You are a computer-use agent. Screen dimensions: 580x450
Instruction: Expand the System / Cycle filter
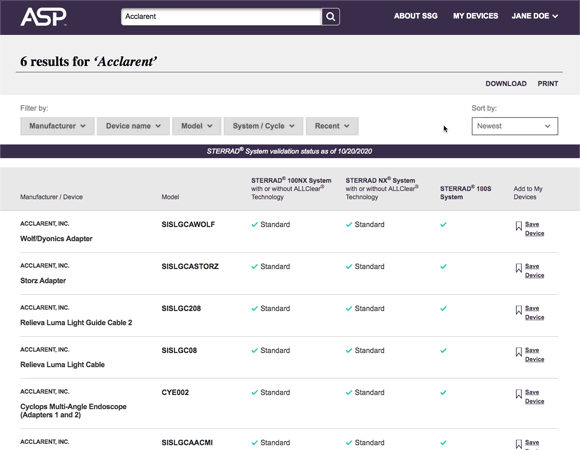[x=263, y=126]
